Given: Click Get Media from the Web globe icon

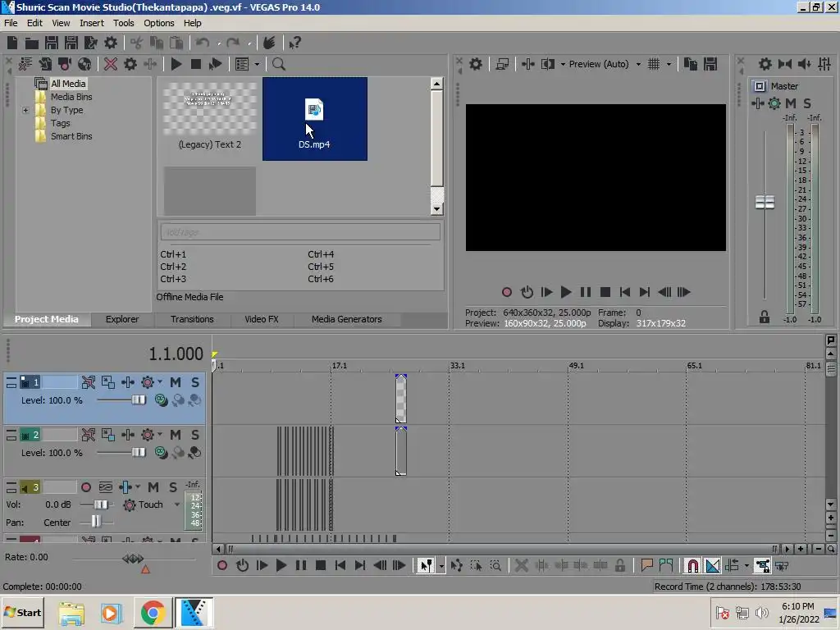Looking at the screenshot, I should coord(84,64).
